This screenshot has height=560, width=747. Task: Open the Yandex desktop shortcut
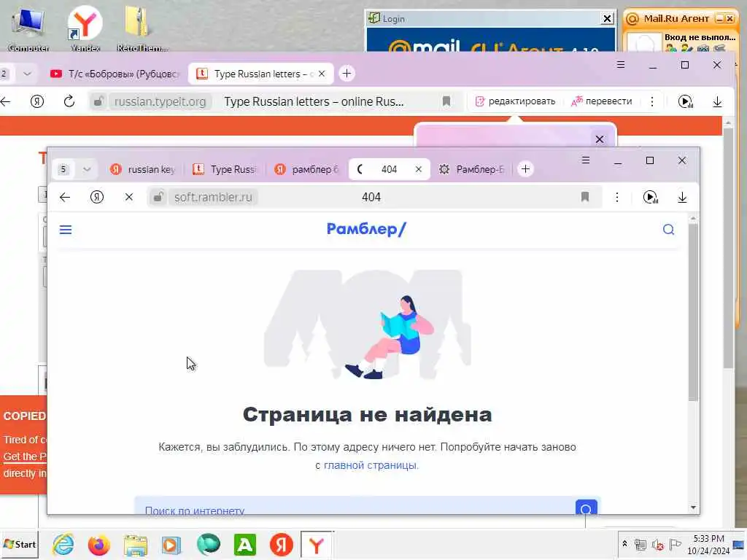tap(85, 29)
